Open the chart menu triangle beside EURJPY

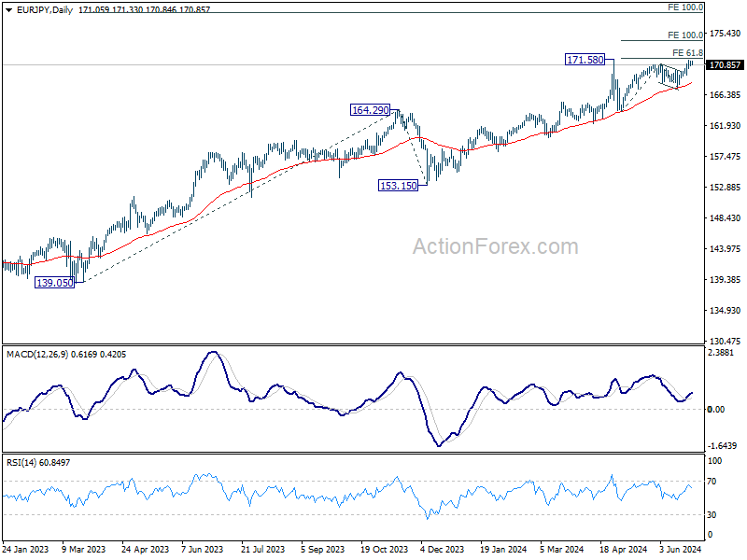coord(8,10)
